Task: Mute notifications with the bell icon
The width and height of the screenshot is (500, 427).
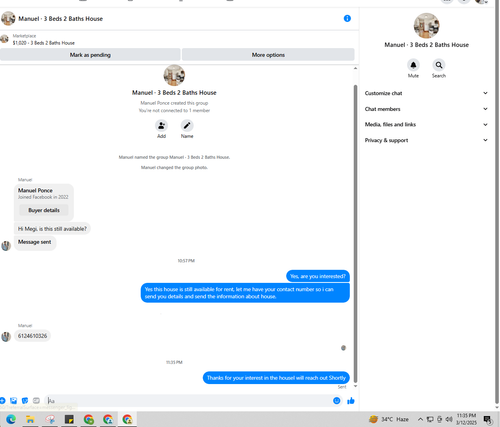Action: (x=413, y=65)
